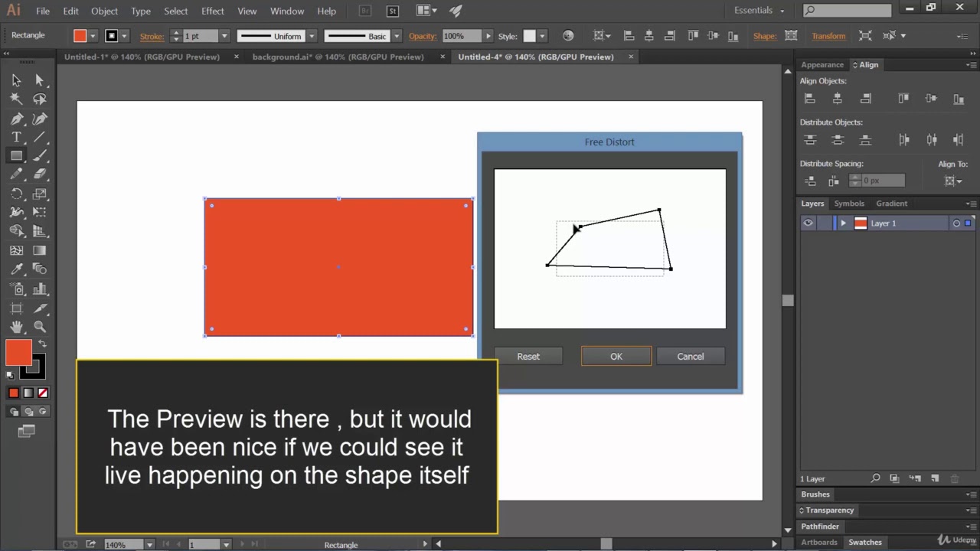This screenshot has width=980, height=551.
Task: Toggle Layer 1 lock column
Action: tap(823, 223)
